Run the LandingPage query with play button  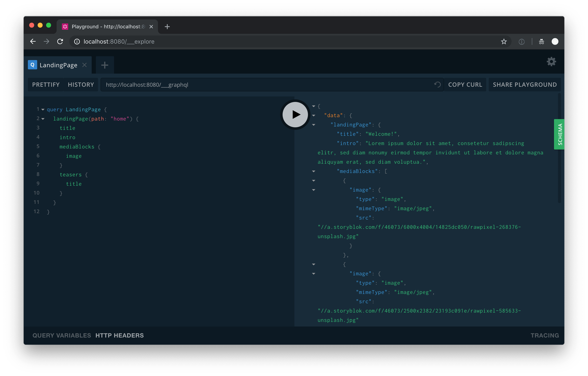pyautogui.click(x=295, y=114)
